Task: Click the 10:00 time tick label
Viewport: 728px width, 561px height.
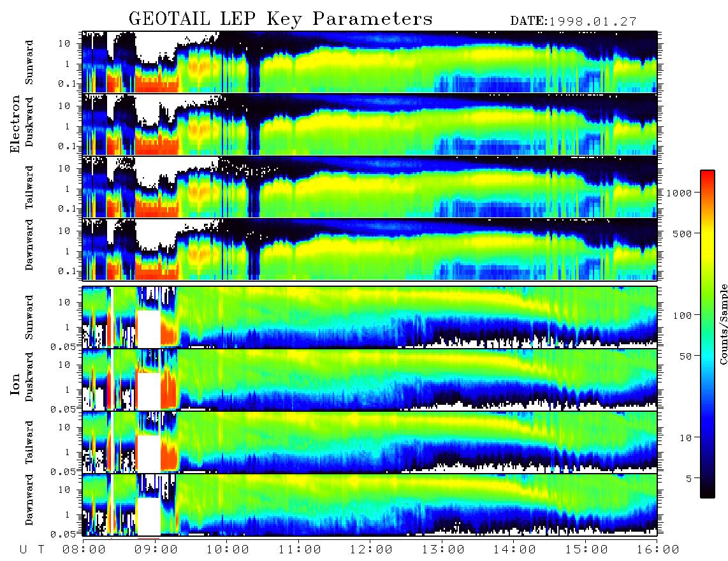Action: tap(228, 550)
